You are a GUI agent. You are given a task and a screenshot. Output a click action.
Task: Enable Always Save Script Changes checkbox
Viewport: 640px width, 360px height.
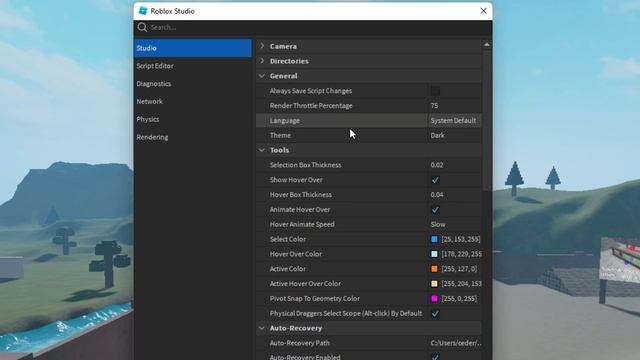coord(435,91)
